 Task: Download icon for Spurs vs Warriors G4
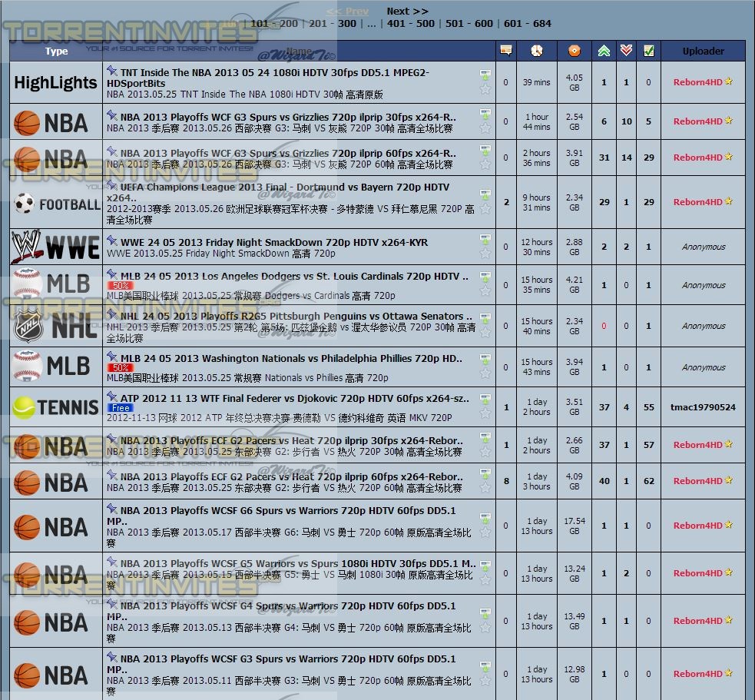tap(485, 613)
